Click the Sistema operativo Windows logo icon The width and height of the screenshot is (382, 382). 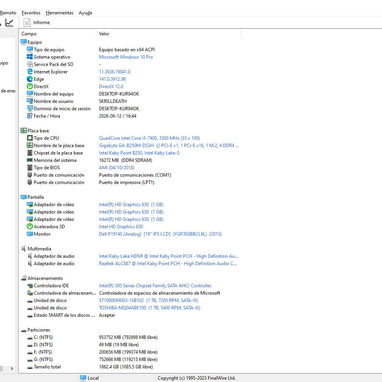(30, 57)
